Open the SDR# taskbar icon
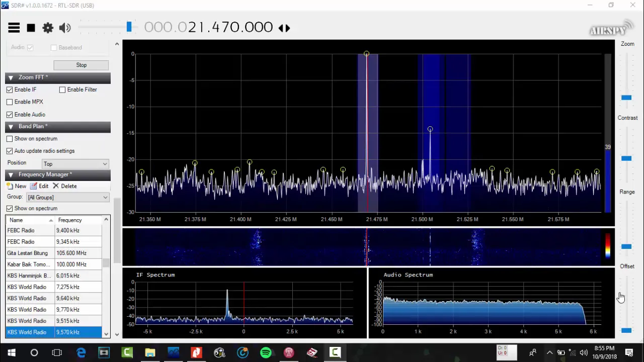The width and height of the screenshot is (644, 362). [173, 352]
